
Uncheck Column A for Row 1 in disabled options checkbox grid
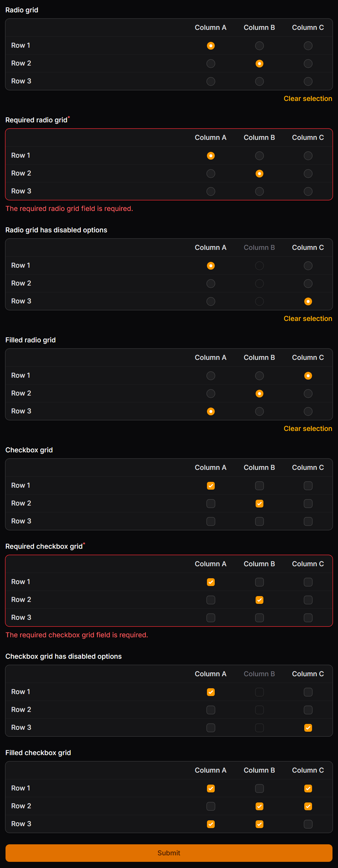[x=211, y=692]
